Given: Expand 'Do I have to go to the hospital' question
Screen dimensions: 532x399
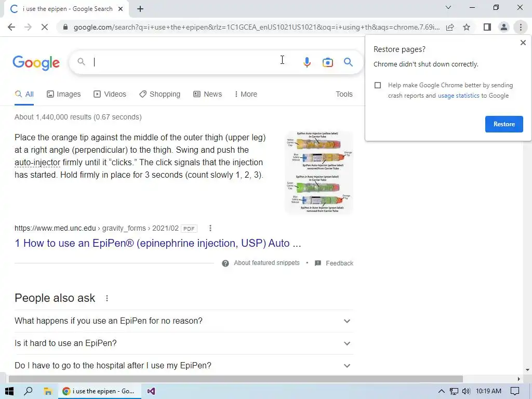Looking at the screenshot, I should point(184,366).
